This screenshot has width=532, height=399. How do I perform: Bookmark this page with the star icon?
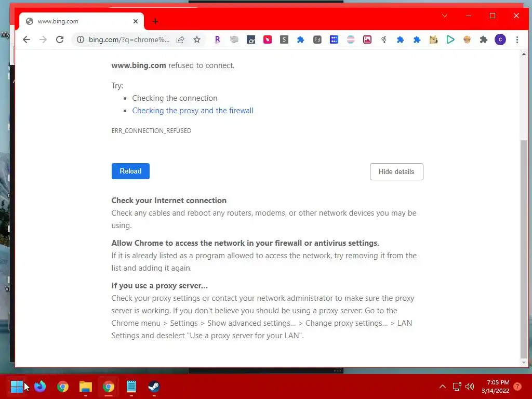[x=197, y=39]
